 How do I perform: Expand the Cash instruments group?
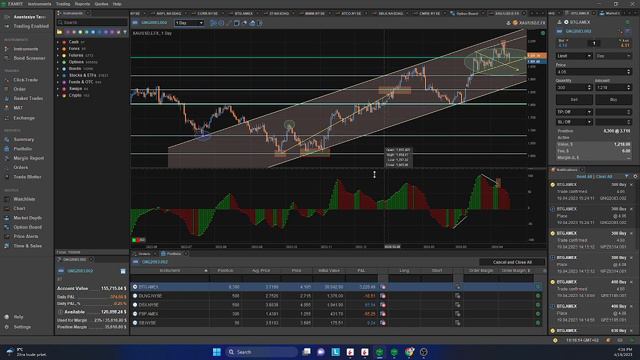58,42
